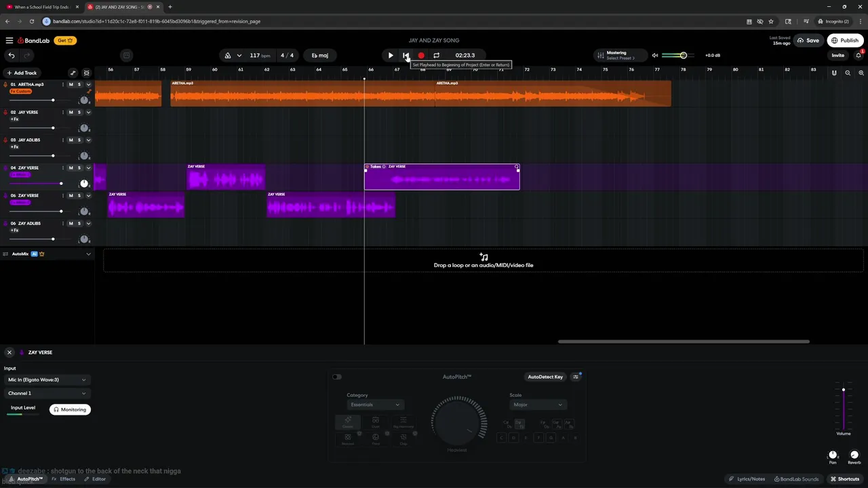Open the Scale Major dropdown
The width and height of the screenshot is (868, 488).
pos(538,405)
